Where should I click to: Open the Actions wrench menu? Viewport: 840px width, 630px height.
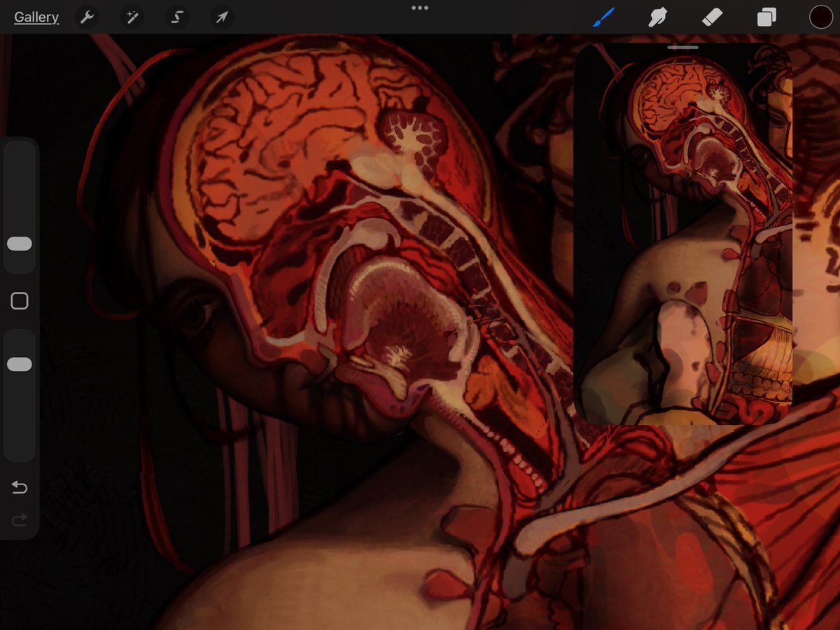click(87, 17)
